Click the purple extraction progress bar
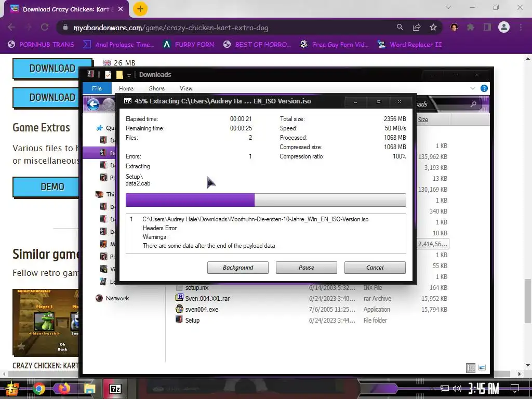Image resolution: width=532 pixels, height=399 pixels. [265, 200]
